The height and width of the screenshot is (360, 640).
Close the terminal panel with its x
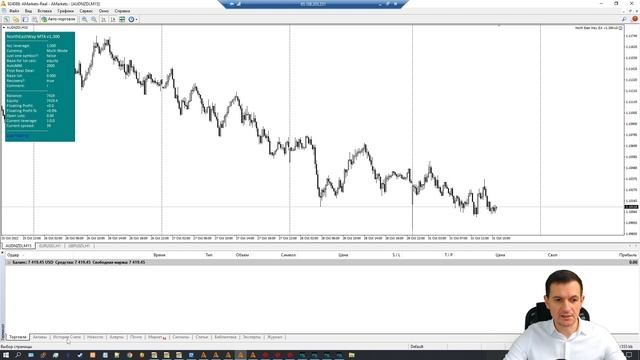click(2, 253)
